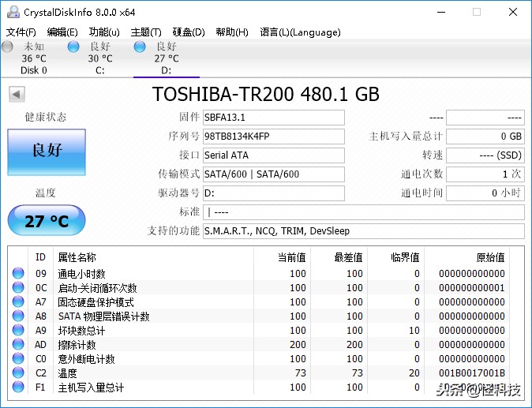Select the 通电小时数 attribute row
This screenshot has width=532, height=408.
259,273
